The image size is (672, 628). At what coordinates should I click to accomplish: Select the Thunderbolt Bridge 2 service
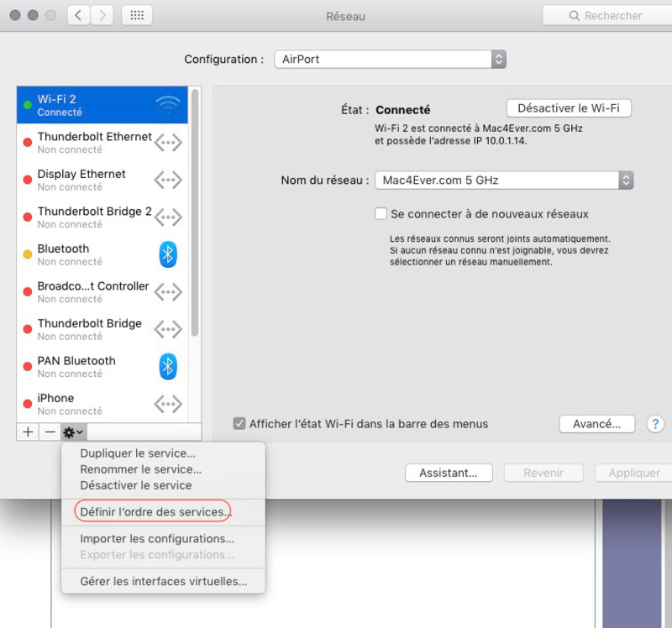pos(102,217)
